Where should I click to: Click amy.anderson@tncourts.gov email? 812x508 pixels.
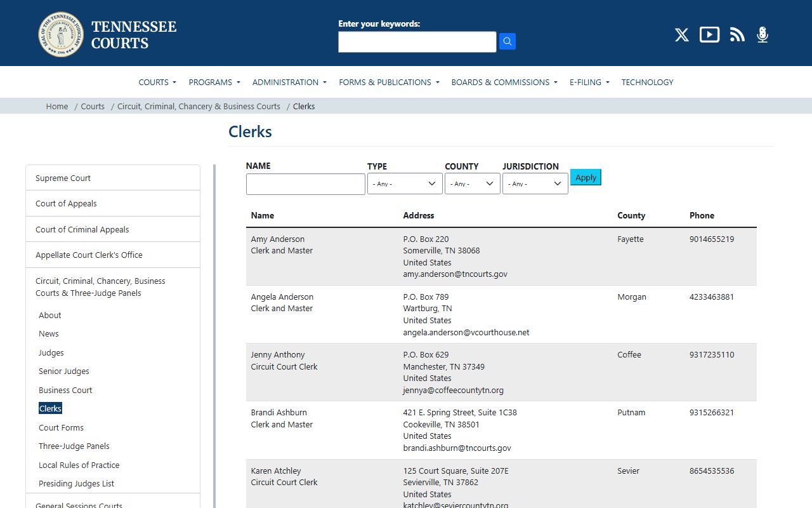pyautogui.click(x=455, y=274)
